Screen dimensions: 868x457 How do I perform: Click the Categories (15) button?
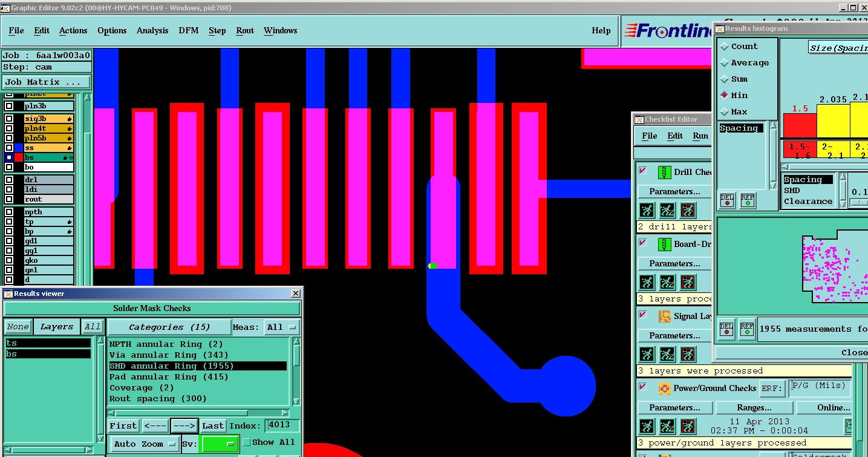click(x=169, y=327)
